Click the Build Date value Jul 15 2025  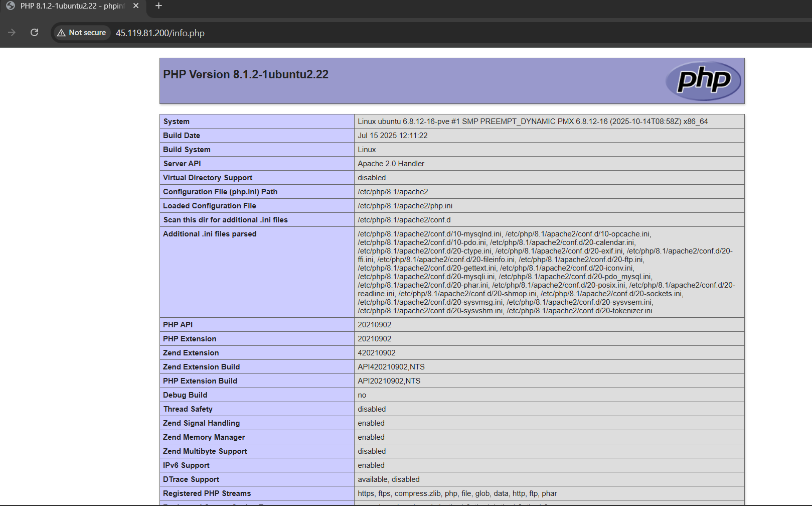[x=392, y=136]
